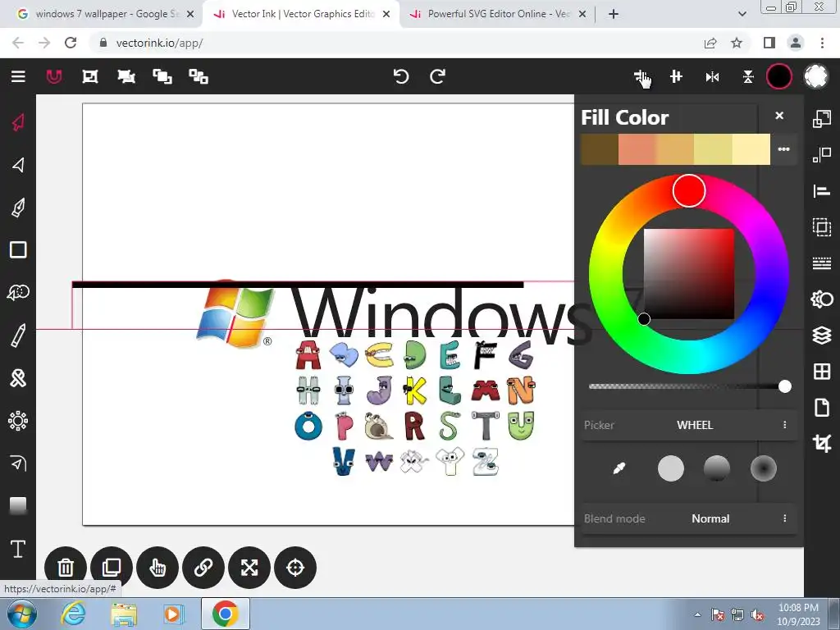The height and width of the screenshot is (630, 840).
Task: Select the direct select point tool
Action: tap(18, 164)
